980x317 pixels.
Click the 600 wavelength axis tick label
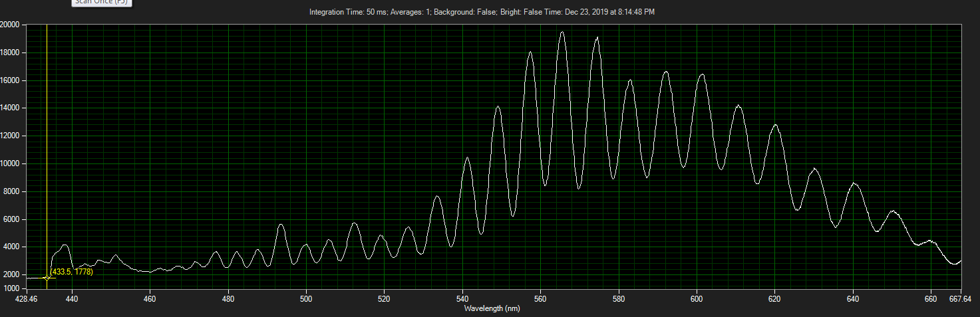(x=697, y=300)
